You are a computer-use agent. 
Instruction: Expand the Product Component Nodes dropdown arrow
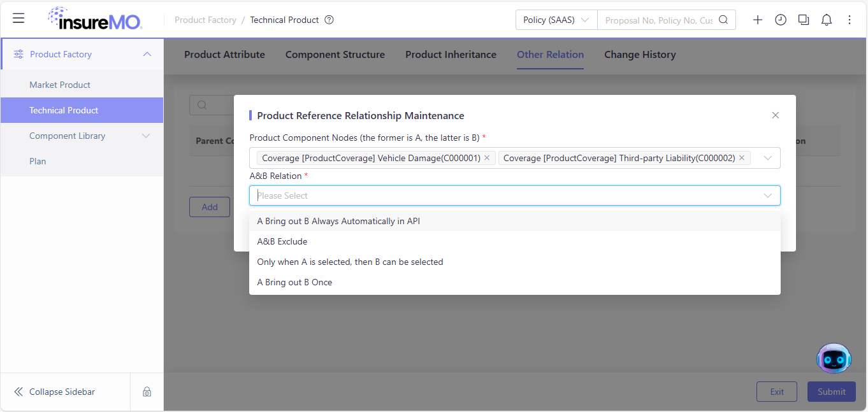pyautogui.click(x=768, y=158)
